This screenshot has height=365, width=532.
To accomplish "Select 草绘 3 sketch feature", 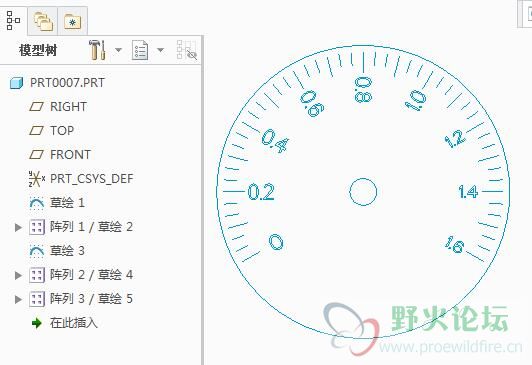I will 67,251.
